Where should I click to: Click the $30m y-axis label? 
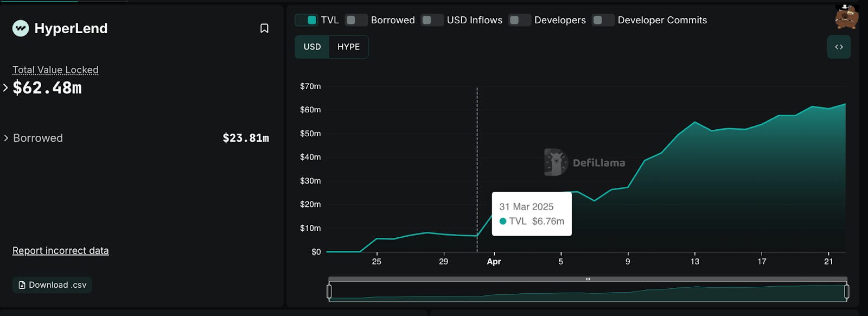[x=310, y=181]
